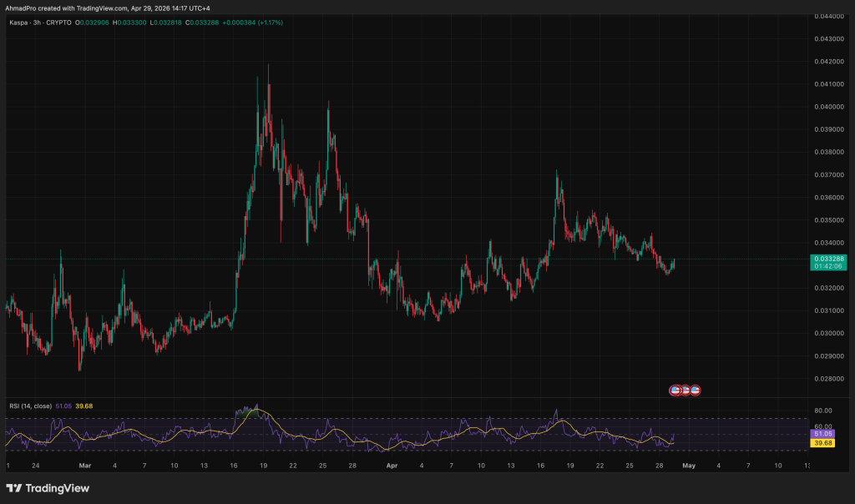Click the green current price label 0.033288

827,260
